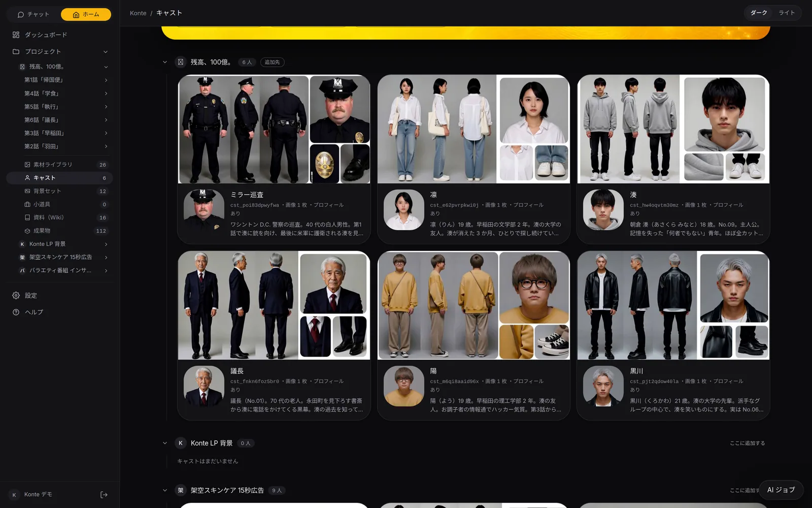Click the 素材ライブラリ image icon
This screenshot has height=508, width=812.
pyautogui.click(x=27, y=165)
